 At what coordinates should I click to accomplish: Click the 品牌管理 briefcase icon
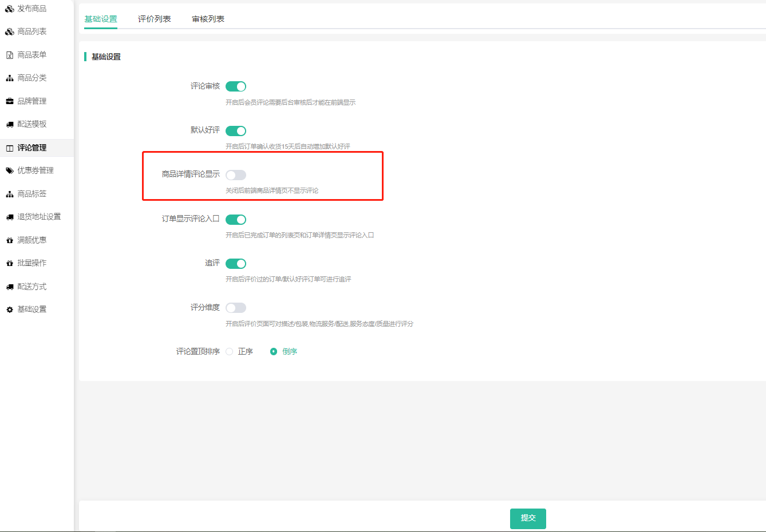(x=10, y=101)
